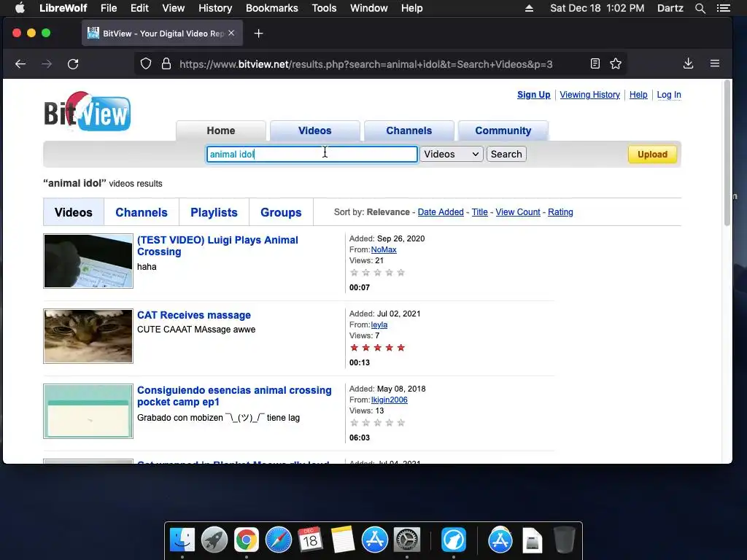Screen dimensions: 747x560
Task: Open LibreWolf icon in the dock
Action: (x=454, y=540)
